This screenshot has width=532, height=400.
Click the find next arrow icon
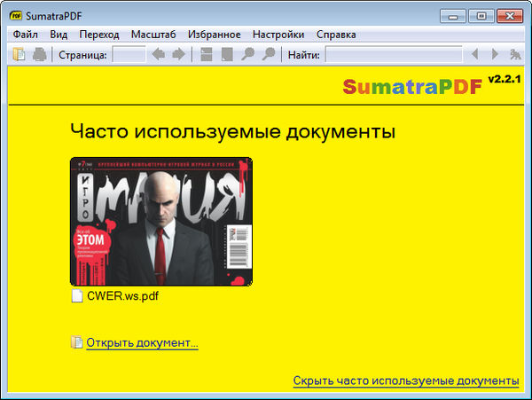pyautogui.click(x=496, y=55)
